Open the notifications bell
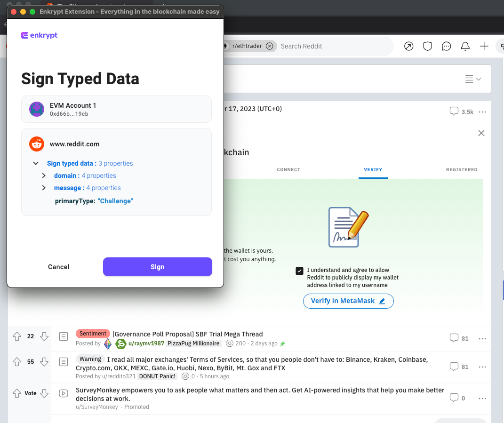The width and height of the screenshot is (504, 423). coord(465,46)
